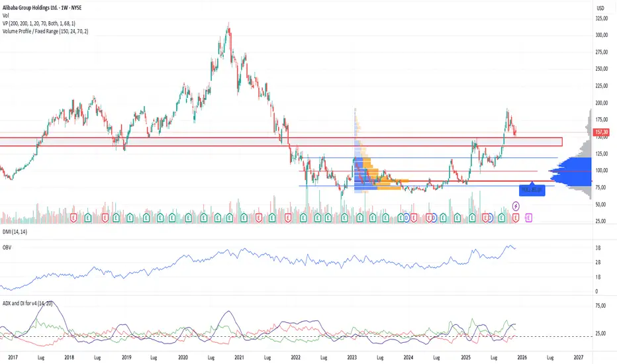Viewport: 617px width, 364px height.
Task: Click the 200,00 price axis label
Action: [602, 103]
